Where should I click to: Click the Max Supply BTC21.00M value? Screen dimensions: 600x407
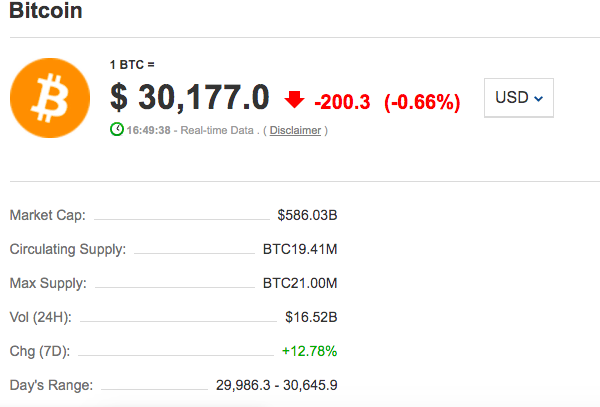coord(300,283)
